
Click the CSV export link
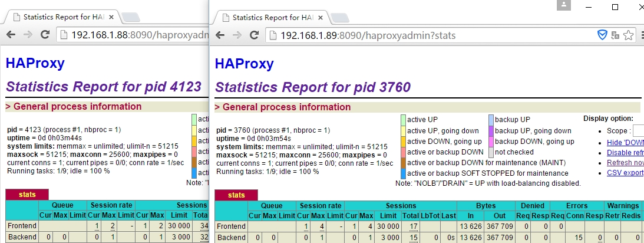pos(625,173)
